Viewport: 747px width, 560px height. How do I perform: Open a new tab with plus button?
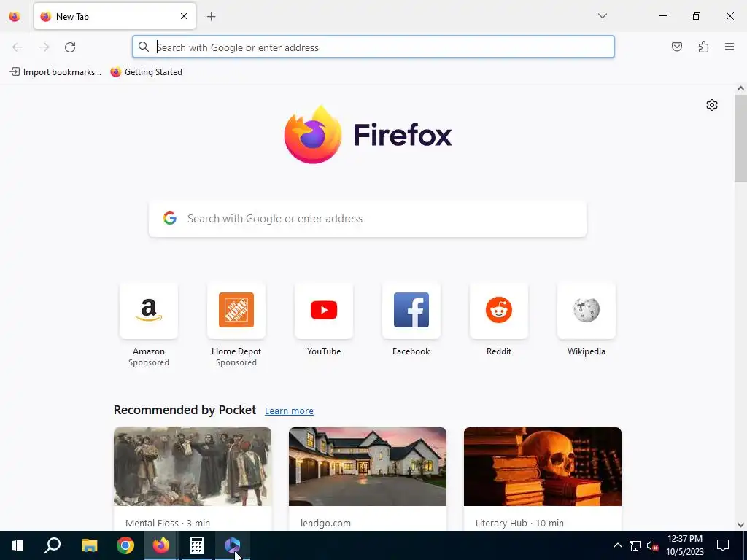211,17
